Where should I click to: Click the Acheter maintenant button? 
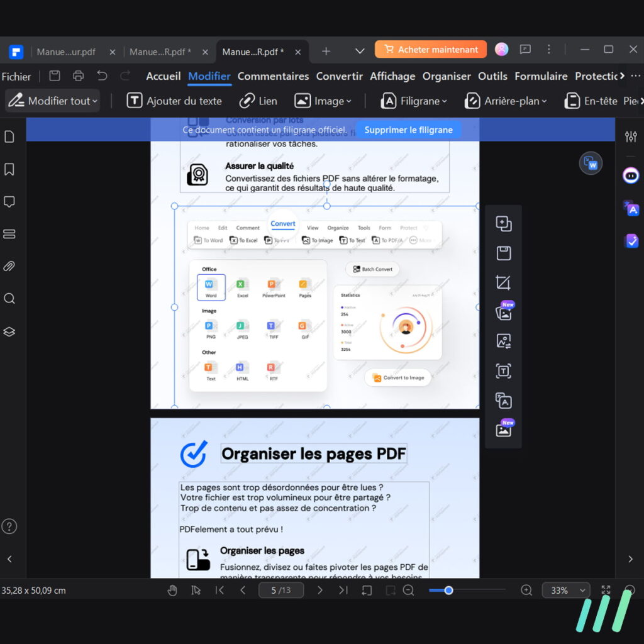pyautogui.click(x=430, y=49)
